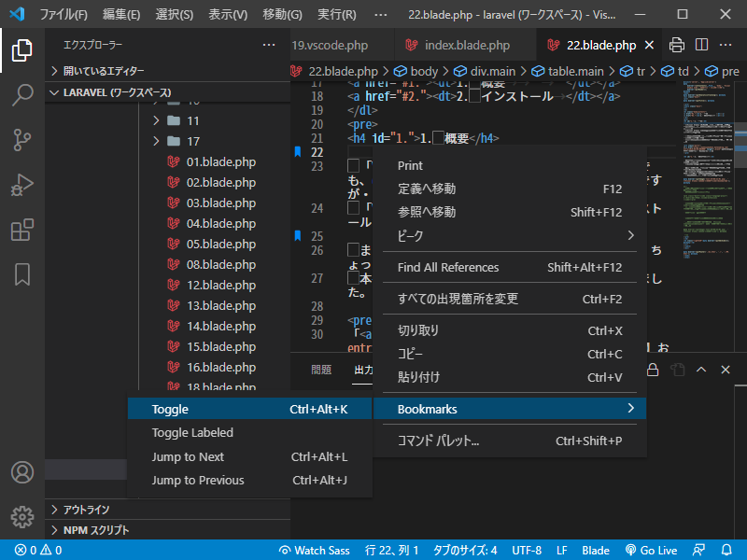747x560 pixels.
Task: Open 05.blade.php in explorer
Action: click(221, 244)
